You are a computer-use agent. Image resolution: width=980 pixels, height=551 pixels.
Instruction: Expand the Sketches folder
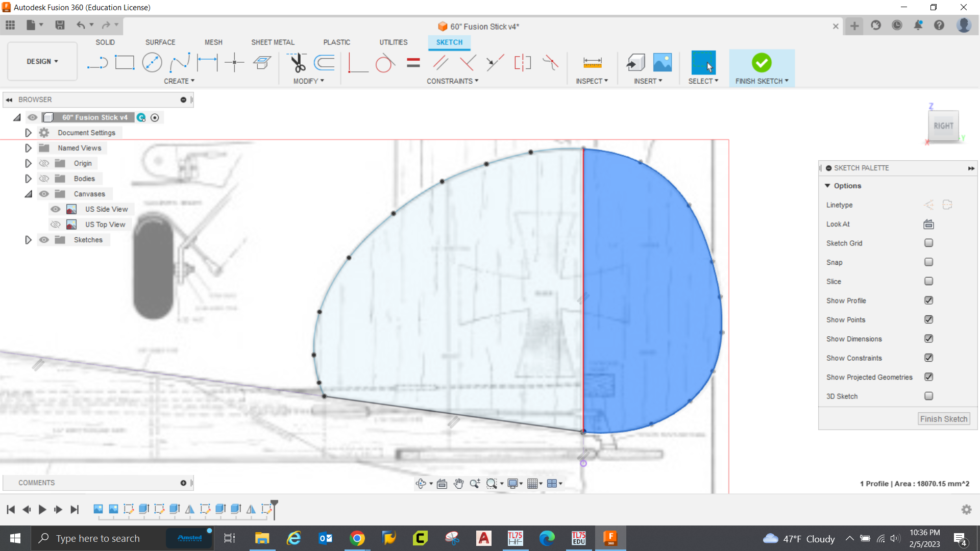(x=28, y=240)
